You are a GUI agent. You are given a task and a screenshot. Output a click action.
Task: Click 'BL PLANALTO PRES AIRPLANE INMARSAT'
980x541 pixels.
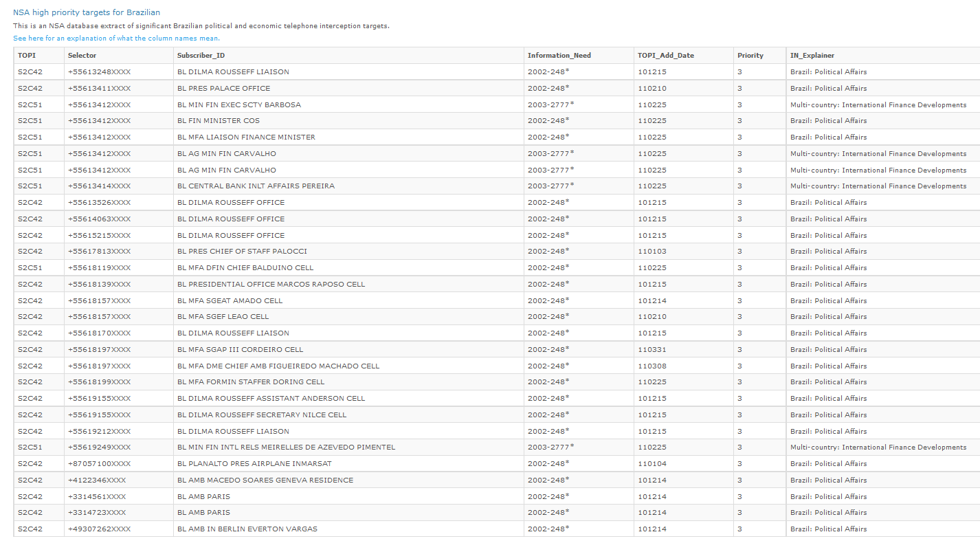pyautogui.click(x=348, y=464)
